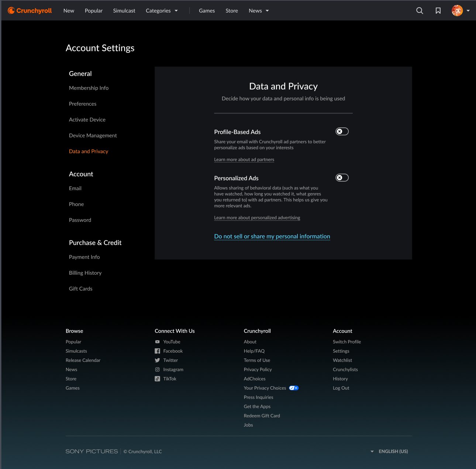
Task: Open Get the Apps footer link
Action: click(257, 407)
